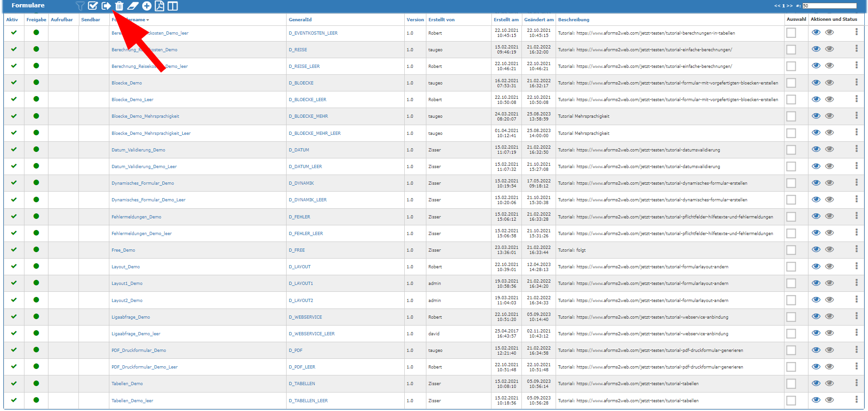Select the checkbox in the Free_Demo row
Image resolution: width=868 pixels, height=411 pixels.
coord(791,250)
